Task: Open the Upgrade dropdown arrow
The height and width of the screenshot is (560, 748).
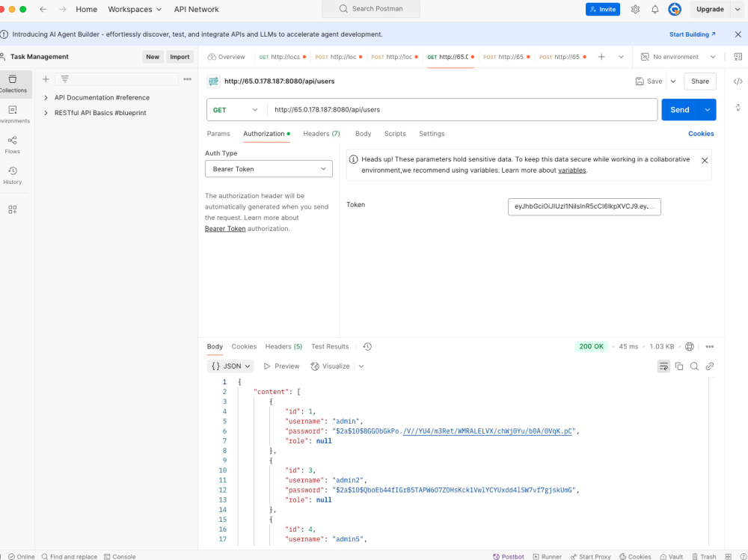Action: coord(737,9)
